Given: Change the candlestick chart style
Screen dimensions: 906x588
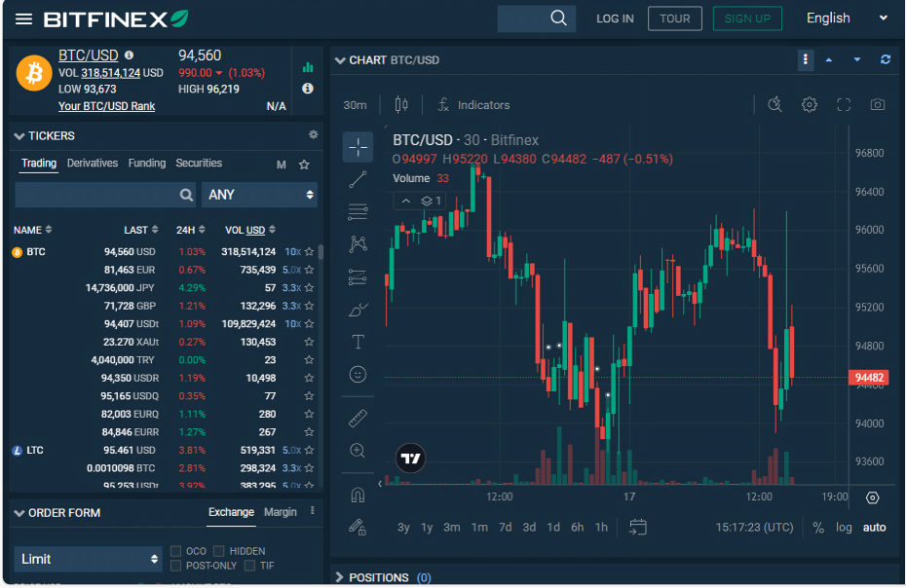Looking at the screenshot, I should pyautogui.click(x=401, y=105).
